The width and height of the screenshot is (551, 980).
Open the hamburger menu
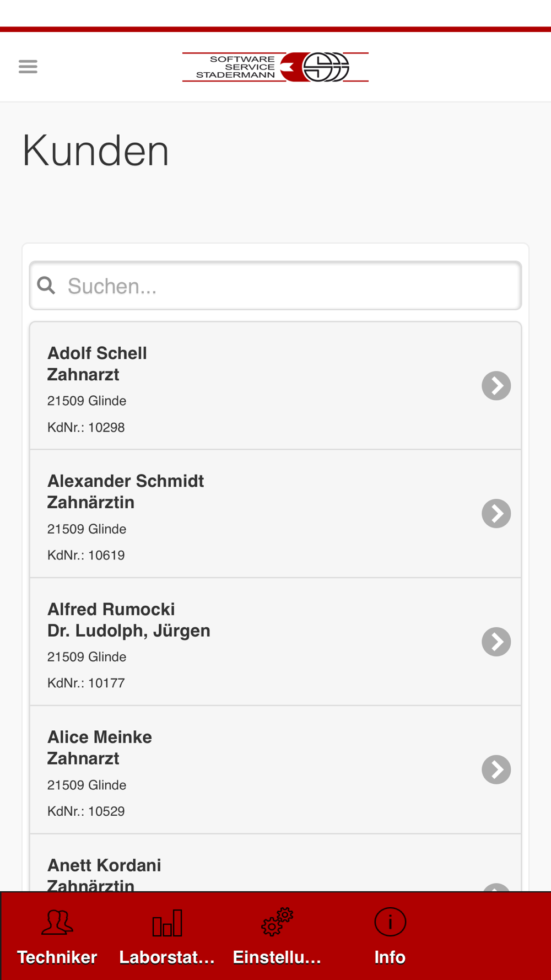click(28, 67)
